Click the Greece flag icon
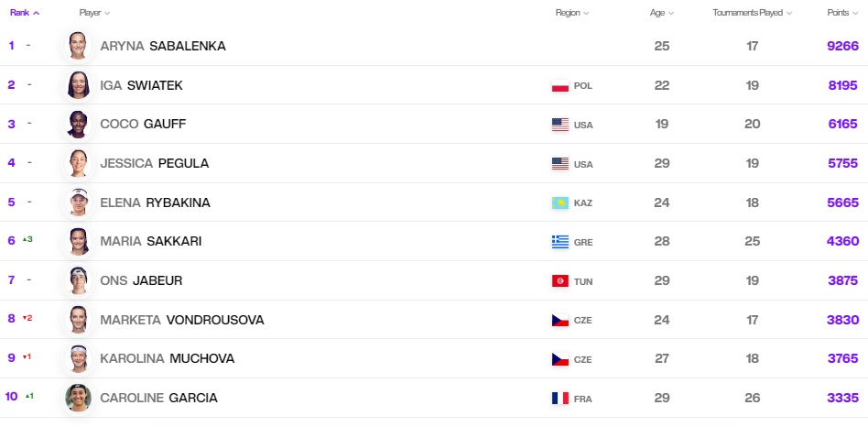This screenshot has height=427, width=868. pos(560,242)
